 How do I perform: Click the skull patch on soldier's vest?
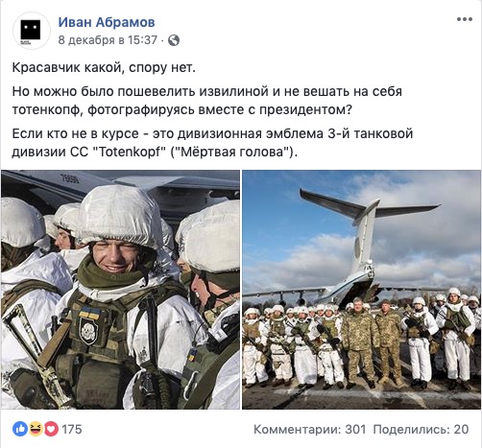coord(88,330)
